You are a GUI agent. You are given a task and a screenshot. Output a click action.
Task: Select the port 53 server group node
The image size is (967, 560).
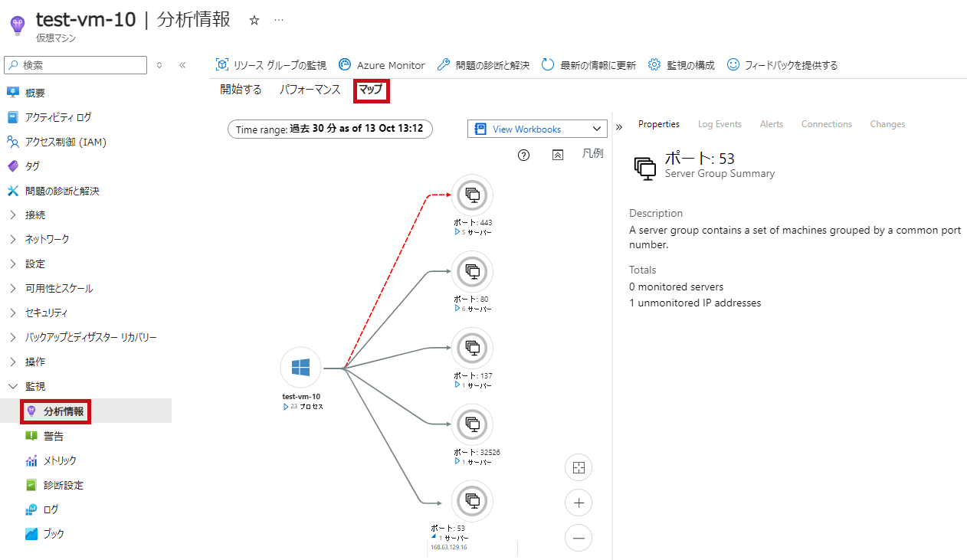click(x=472, y=501)
